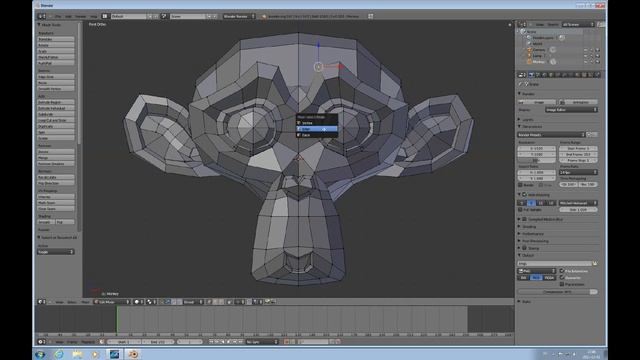Open Windows Explorer folder on taskbar
This screenshot has height=360, width=640.
[77, 354]
